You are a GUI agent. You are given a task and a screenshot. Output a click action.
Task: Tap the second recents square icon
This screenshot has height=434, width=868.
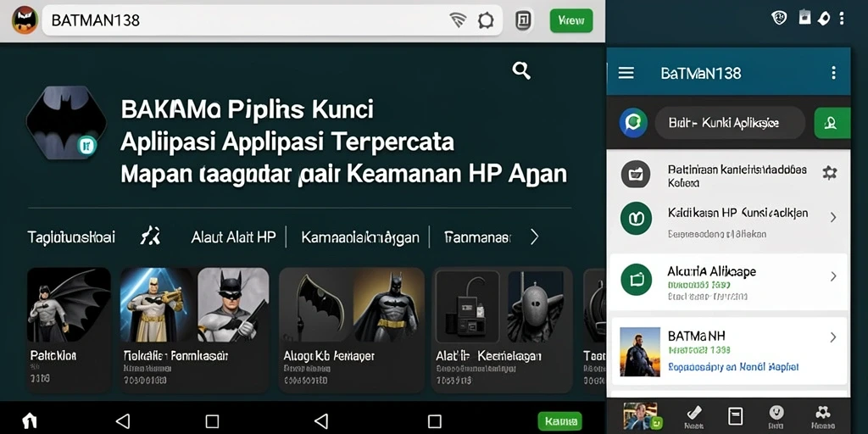(435, 422)
